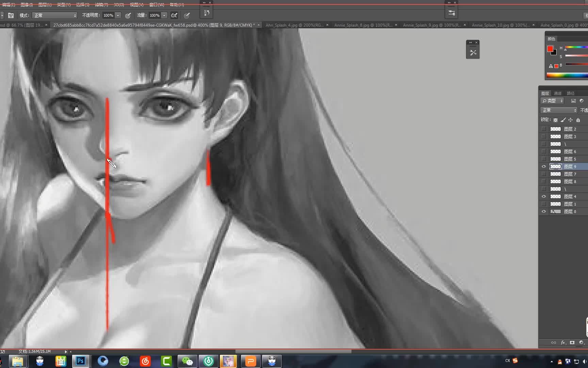Create new adjustment layer icon
This screenshot has width=588, height=368.
click(x=581, y=342)
